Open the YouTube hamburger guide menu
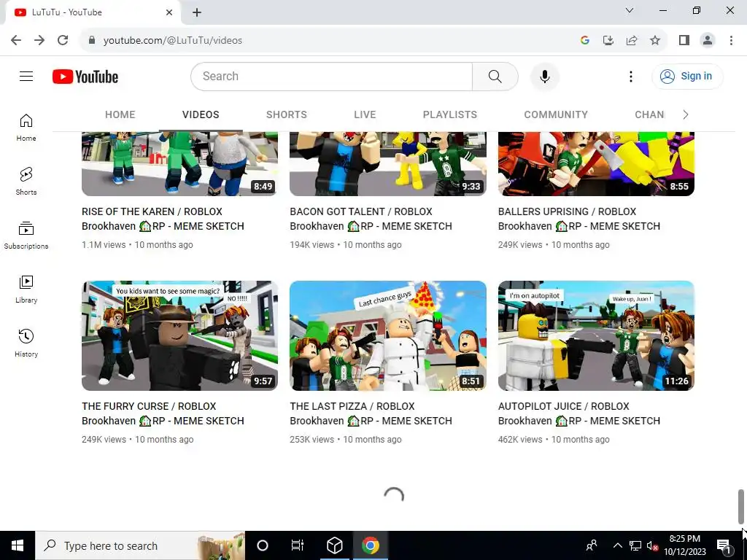747x560 pixels. click(x=26, y=76)
